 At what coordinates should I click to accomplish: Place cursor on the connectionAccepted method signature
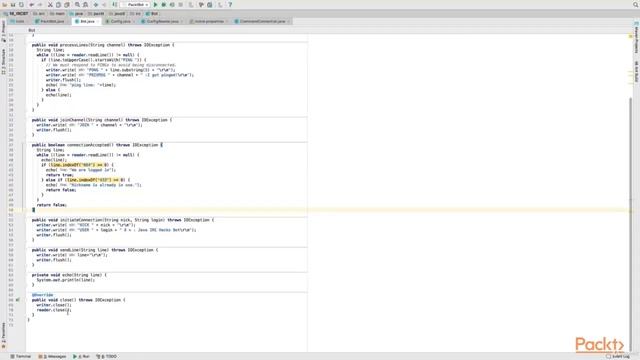click(x=97, y=145)
